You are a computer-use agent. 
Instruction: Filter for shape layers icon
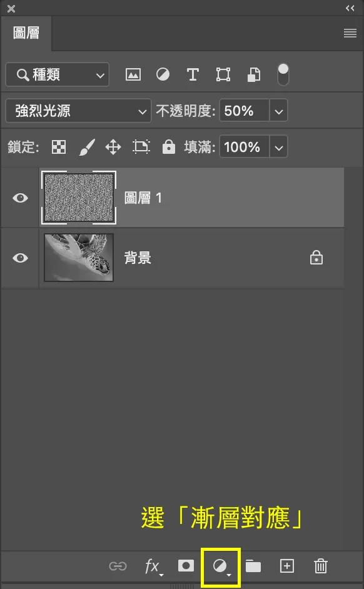[x=223, y=74]
